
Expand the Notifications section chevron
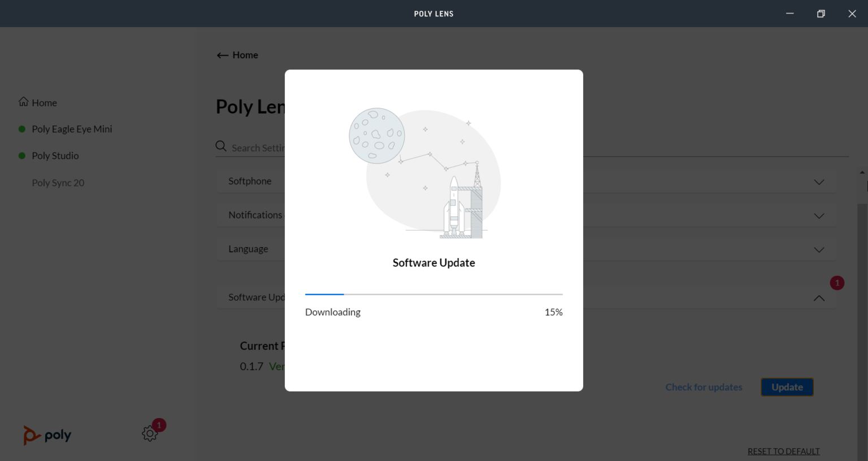819,216
